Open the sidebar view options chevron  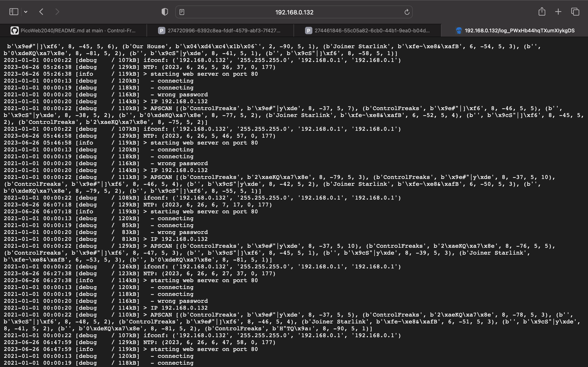pyautogui.click(x=26, y=12)
